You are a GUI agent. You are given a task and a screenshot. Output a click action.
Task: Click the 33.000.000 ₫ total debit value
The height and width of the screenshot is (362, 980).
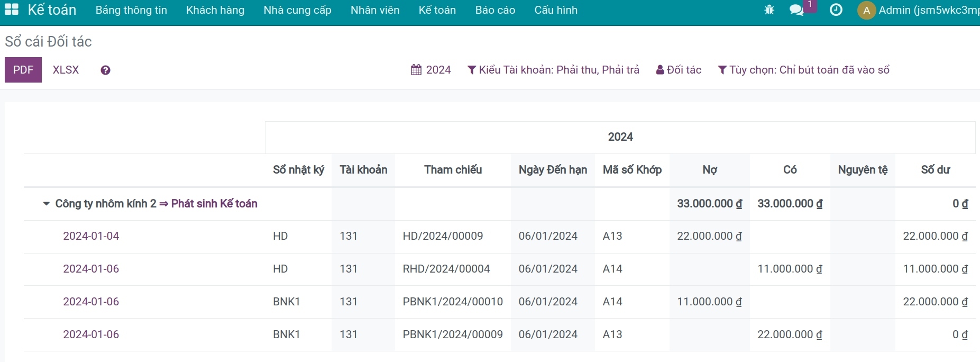[710, 204]
